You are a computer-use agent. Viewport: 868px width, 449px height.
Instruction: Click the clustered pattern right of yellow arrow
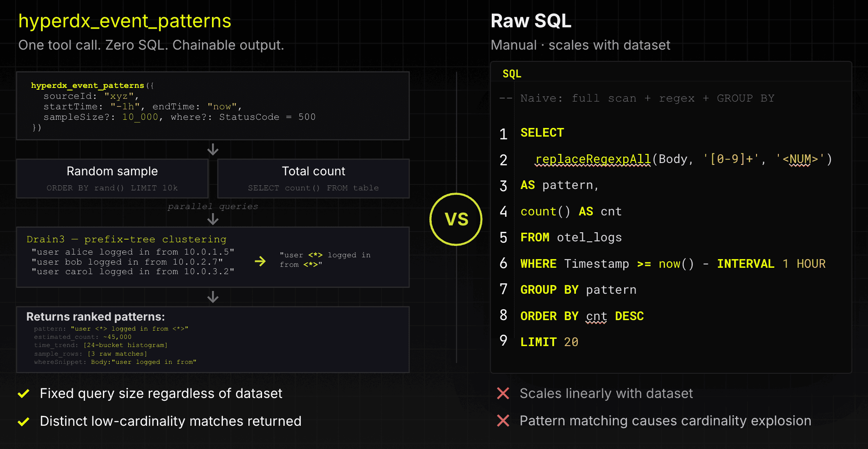325,260
